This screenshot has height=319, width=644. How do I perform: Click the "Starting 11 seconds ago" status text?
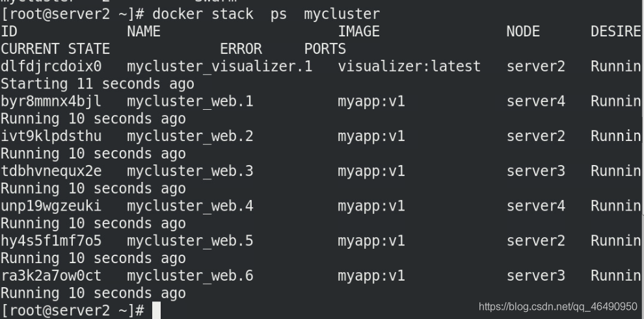click(x=98, y=84)
